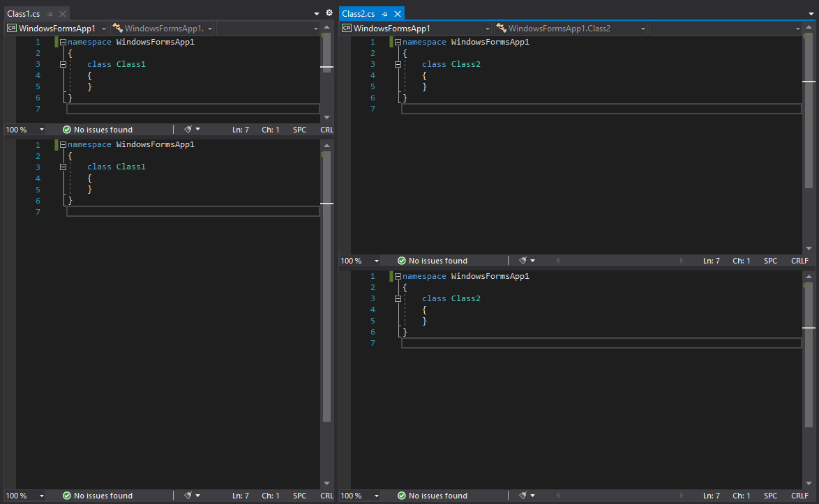
Task: Click the CRLF line-ending indicator
Action: coord(799,260)
